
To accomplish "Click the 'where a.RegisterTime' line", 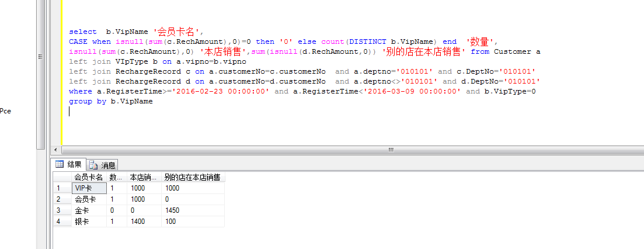I will [302, 91].
